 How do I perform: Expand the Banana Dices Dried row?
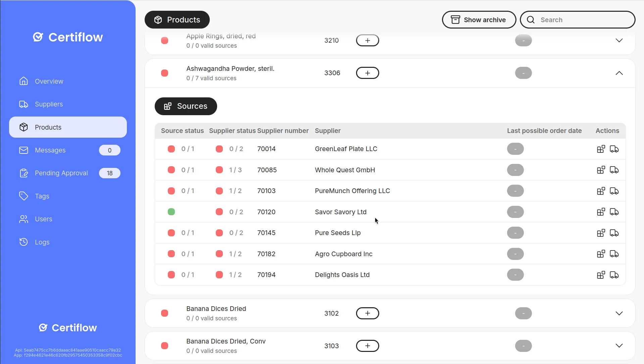click(619, 313)
